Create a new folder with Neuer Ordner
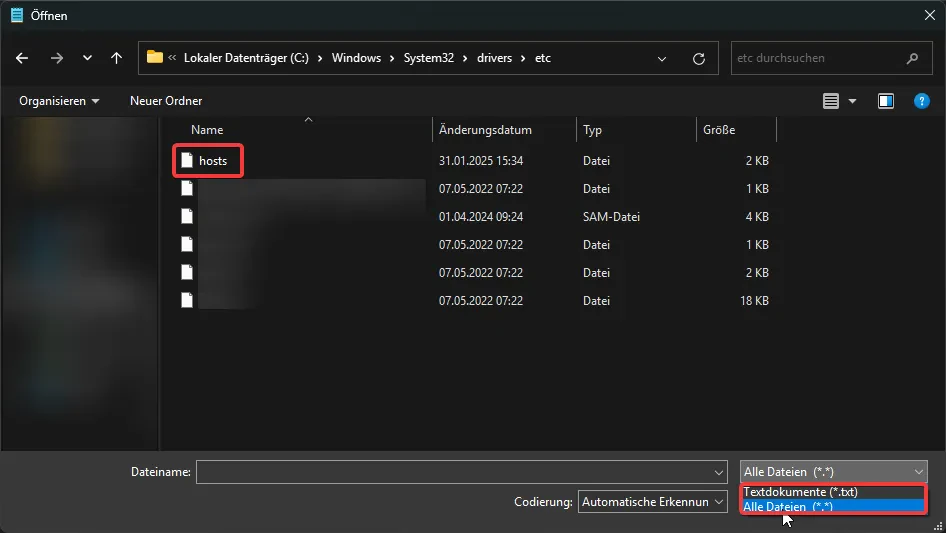This screenshot has width=946, height=533. [166, 101]
